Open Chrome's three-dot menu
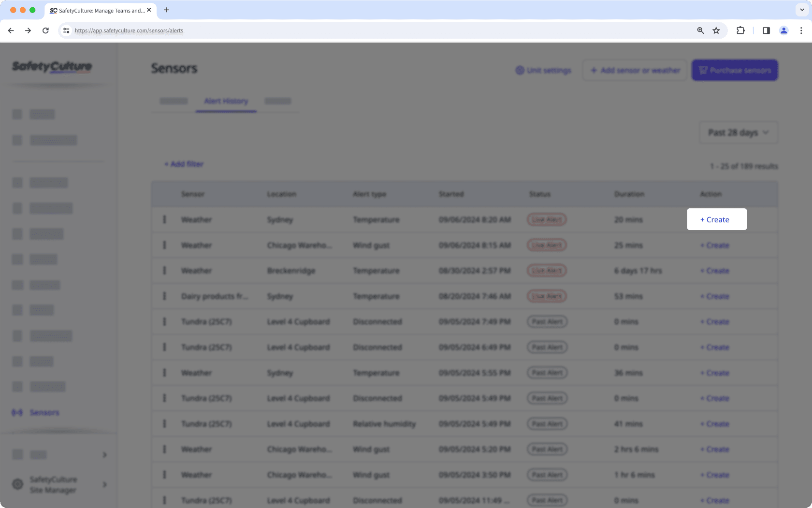The height and width of the screenshot is (508, 812). [801, 30]
